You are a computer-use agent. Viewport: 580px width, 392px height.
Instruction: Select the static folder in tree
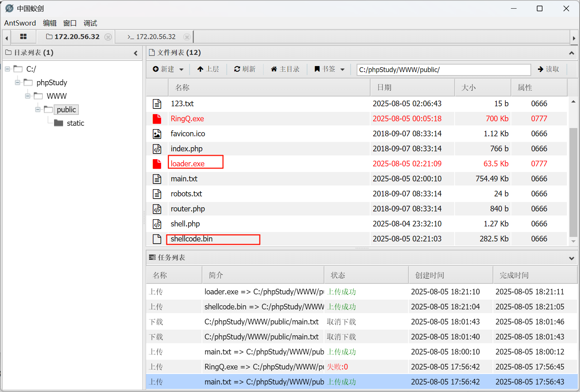tap(75, 123)
